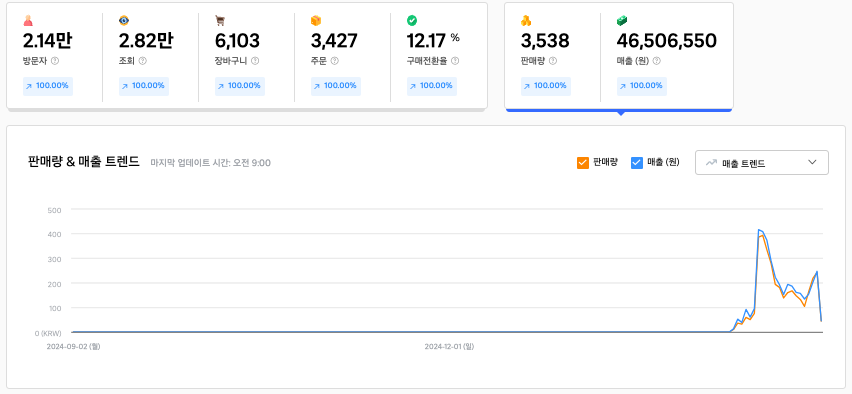Uncheck the orange 판매량 checkbox

pyautogui.click(x=582, y=162)
